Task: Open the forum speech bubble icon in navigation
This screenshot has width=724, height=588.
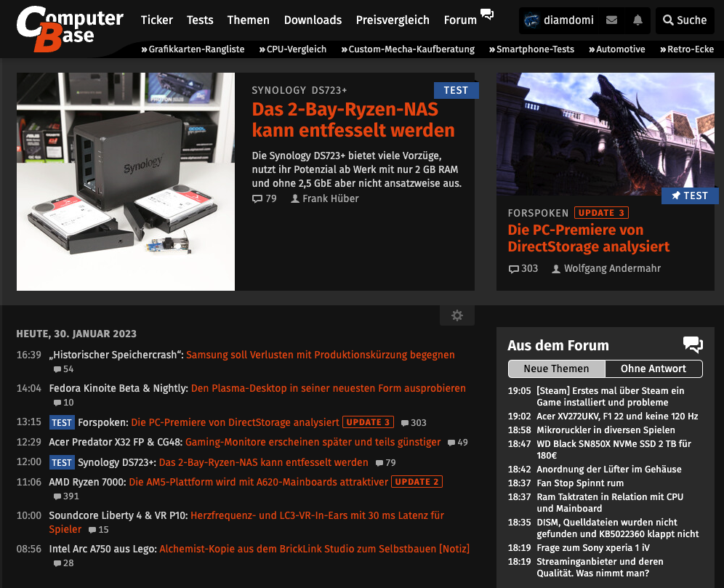Action: (487, 15)
